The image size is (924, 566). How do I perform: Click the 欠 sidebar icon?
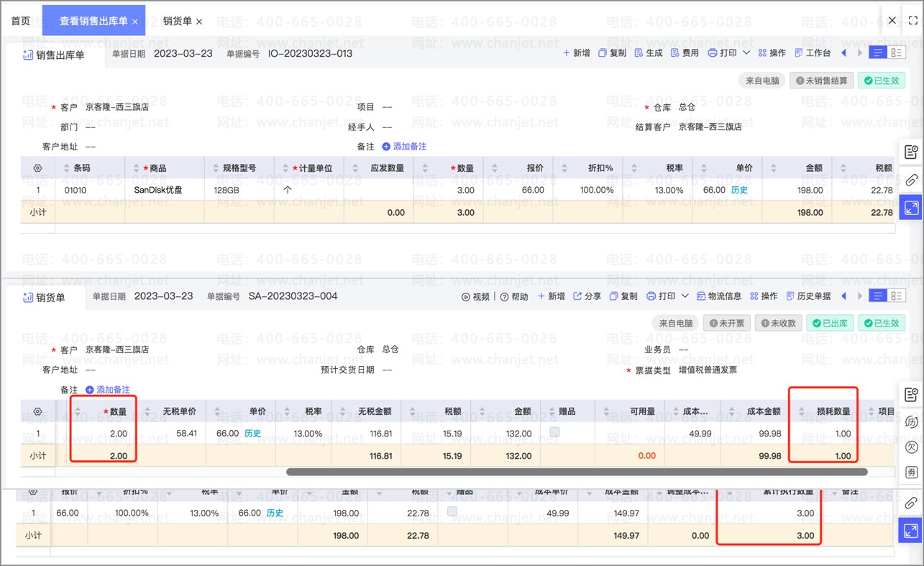pos(911,447)
